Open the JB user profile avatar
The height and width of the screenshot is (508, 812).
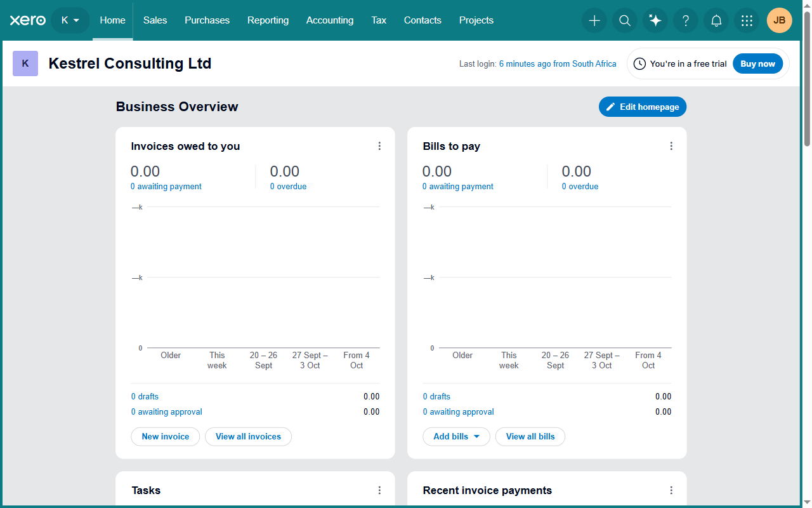point(780,20)
